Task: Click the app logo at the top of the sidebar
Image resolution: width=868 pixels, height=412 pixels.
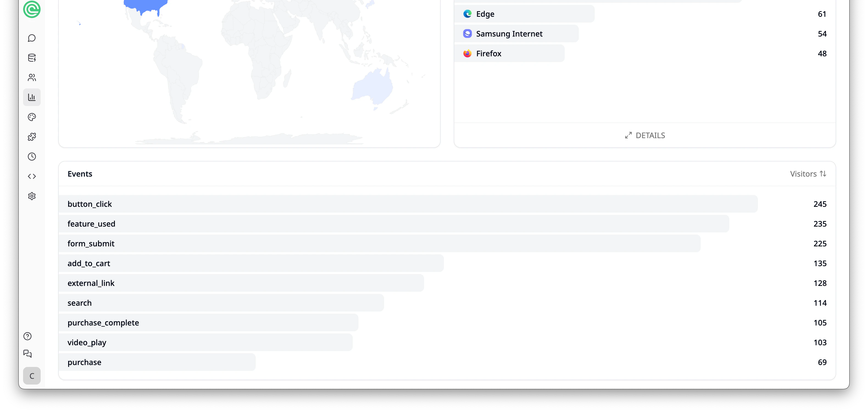Action: point(32,9)
